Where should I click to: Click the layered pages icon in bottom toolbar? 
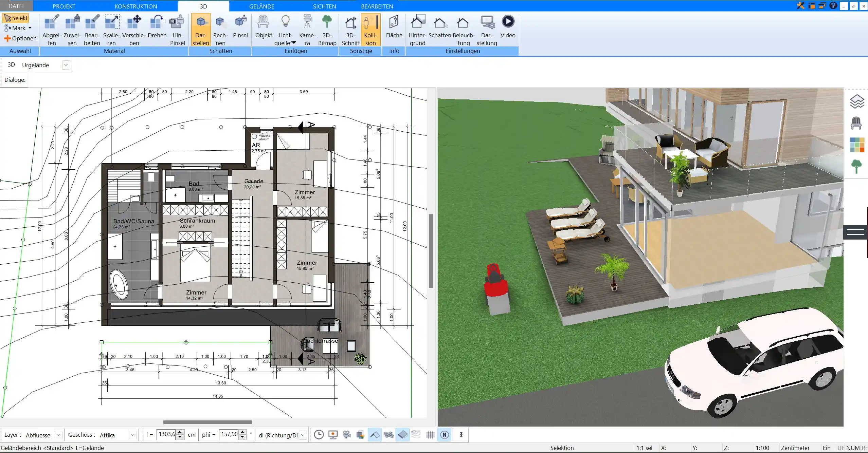360,435
